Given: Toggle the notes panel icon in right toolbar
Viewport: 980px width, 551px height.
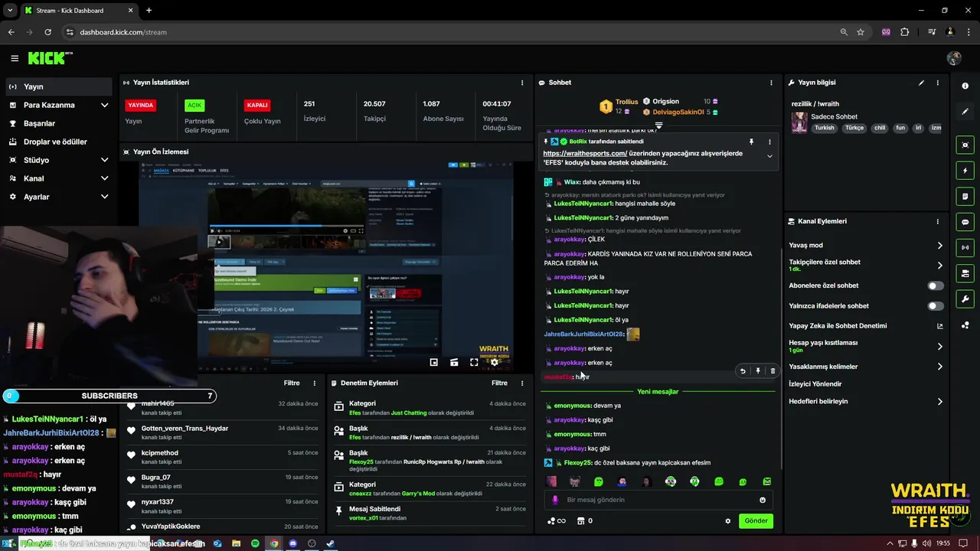Looking at the screenshot, I should click(965, 197).
